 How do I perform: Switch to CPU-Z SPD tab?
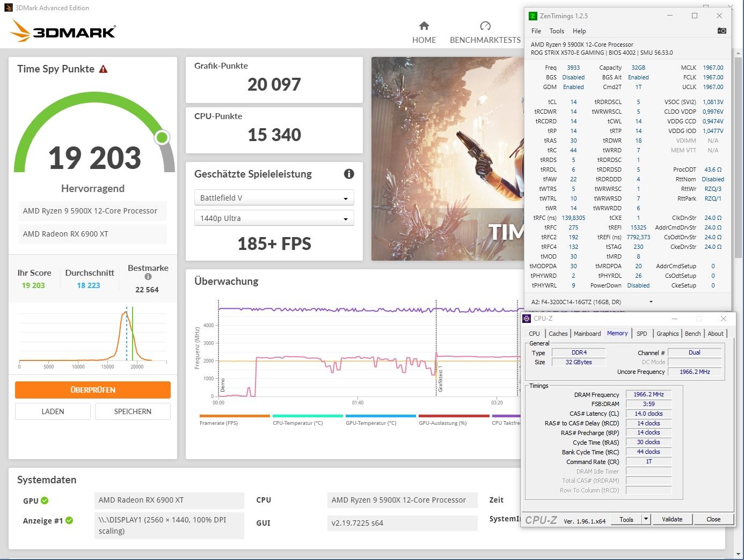coord(642,334)
